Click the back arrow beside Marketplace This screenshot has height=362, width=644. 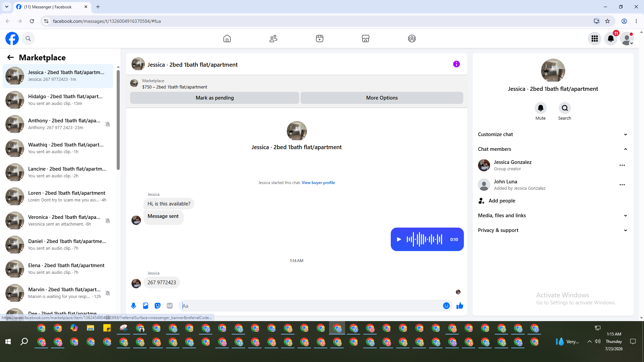click(x=10, y=57)
